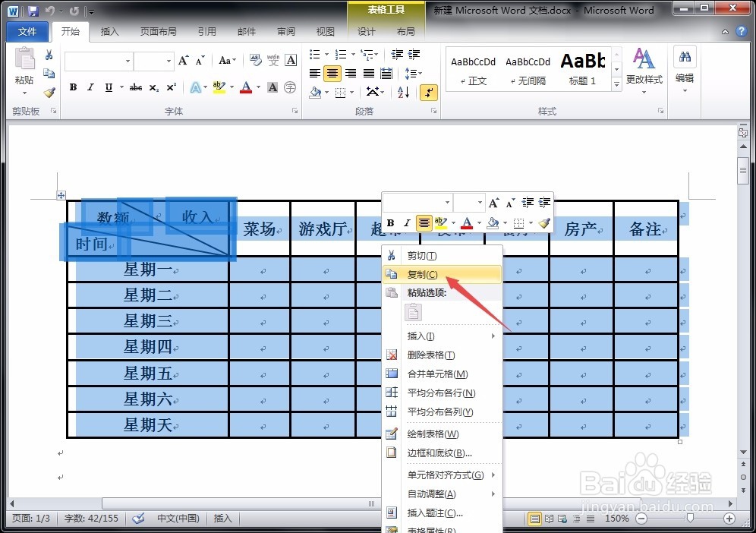Toggle bold formatting in the Font group
The width and height of the screenshot is (756, 533).
[x=72, y=87]
